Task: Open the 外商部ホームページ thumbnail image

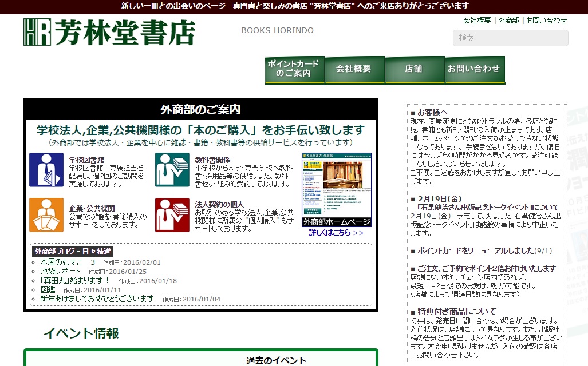Action: pos(337,189)
